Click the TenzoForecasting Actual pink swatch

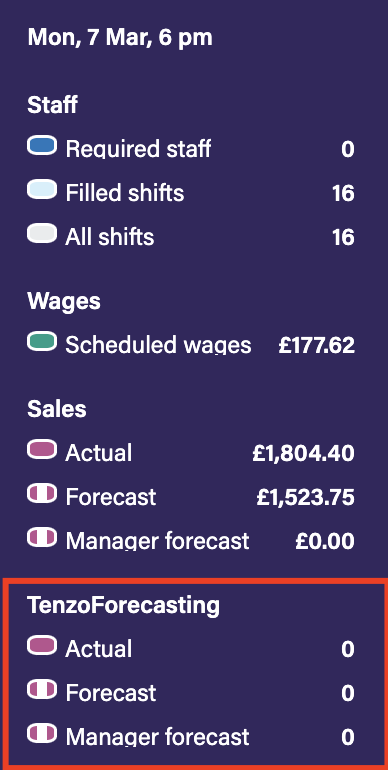coord(42,646)
